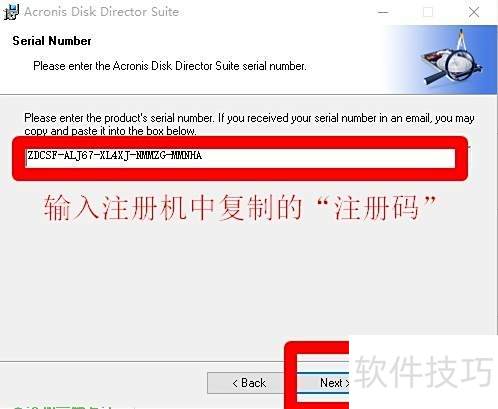Click the subtitle asking for the suite serial number
This screenshot has width=498, height=409.
click(x=170, y=66)
